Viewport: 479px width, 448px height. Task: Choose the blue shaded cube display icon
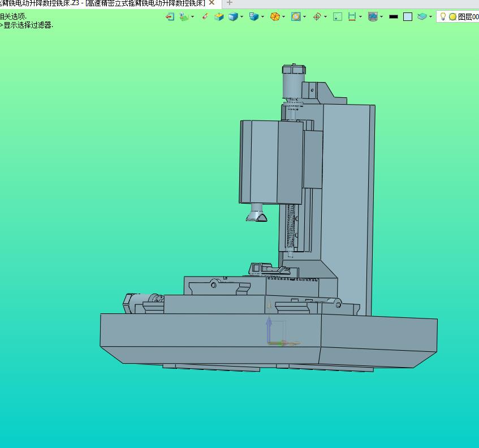point(232,17)
